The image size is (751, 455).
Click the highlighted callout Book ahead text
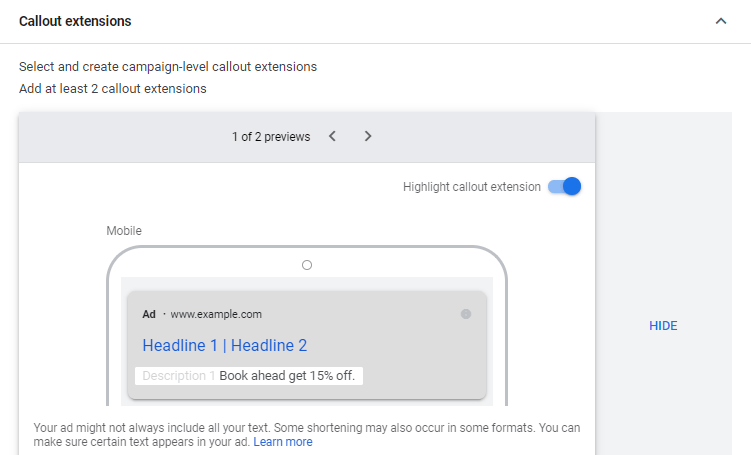[287, 375]
